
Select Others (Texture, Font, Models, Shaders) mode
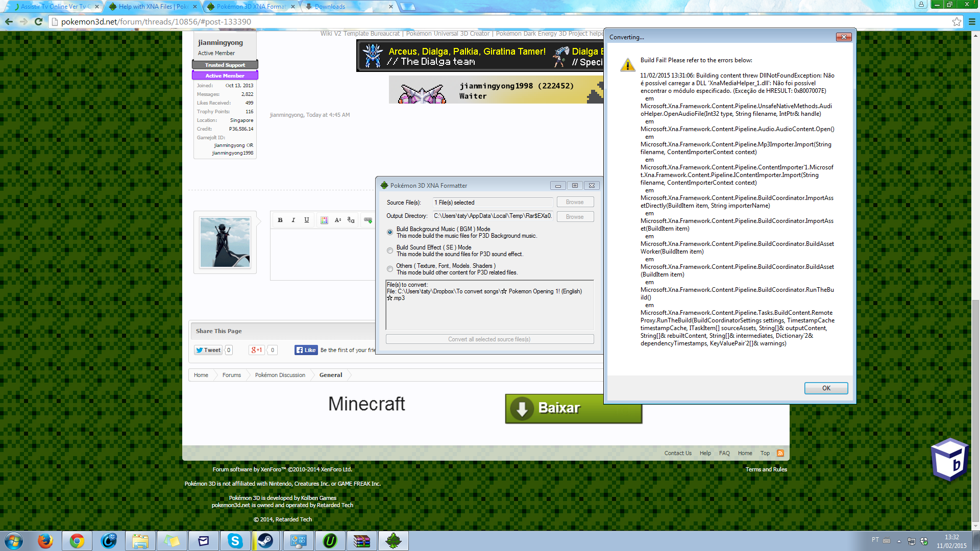[x=390, y=269]
